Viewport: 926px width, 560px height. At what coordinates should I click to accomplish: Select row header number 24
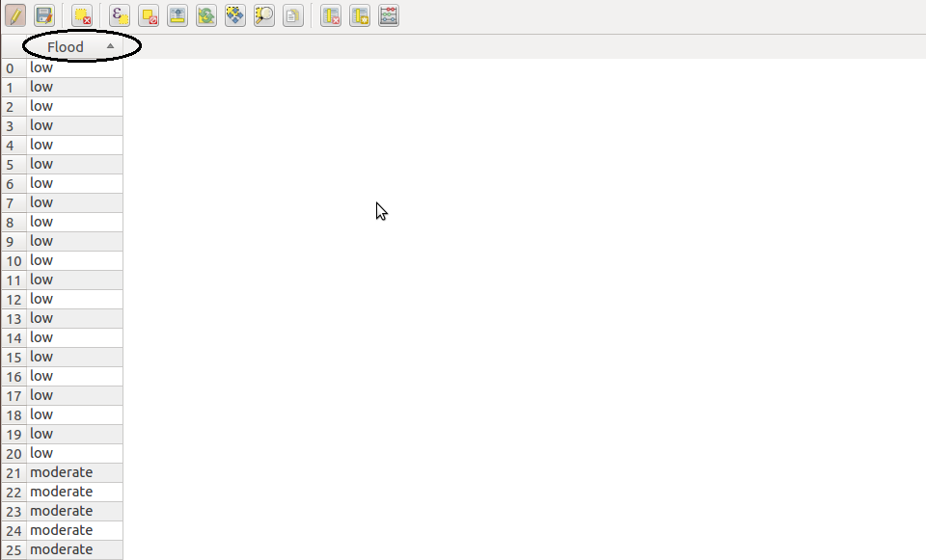pyautogui.click(x=14, y=530)
